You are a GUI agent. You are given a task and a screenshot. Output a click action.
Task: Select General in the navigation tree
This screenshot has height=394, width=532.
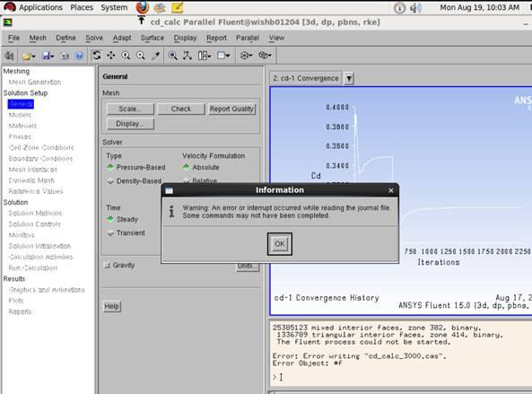coord(21,104)
